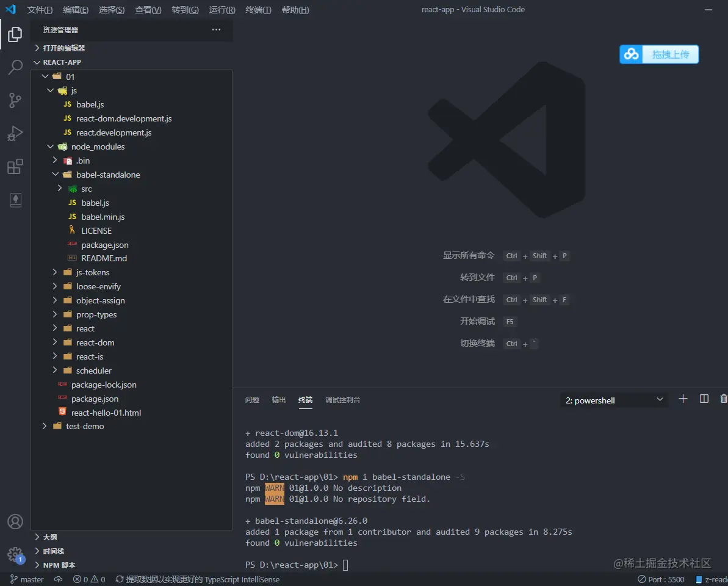Image resolution: width=728 pixels, height=586 pixels.
Task: Click the VS Code logo in title bar
Action: [x=10, y=9]
